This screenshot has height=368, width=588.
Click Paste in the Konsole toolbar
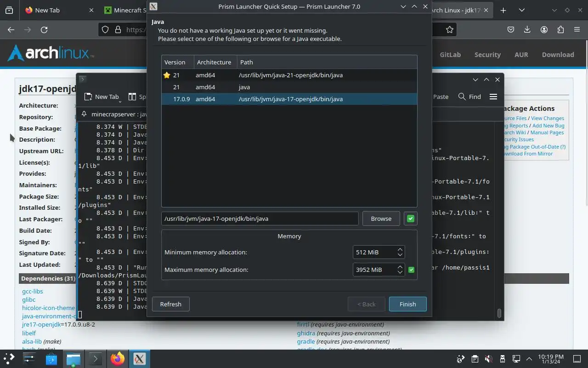441,97
